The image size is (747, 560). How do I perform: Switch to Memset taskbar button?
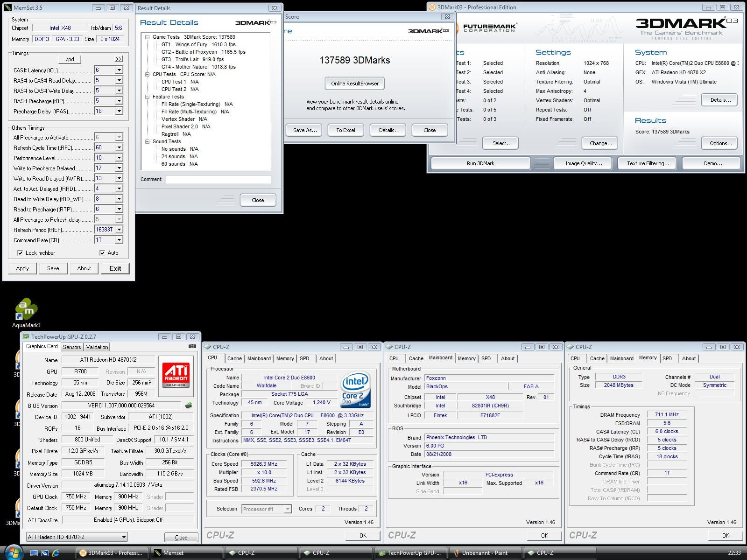pyautogui.click(x=186, y=553)
